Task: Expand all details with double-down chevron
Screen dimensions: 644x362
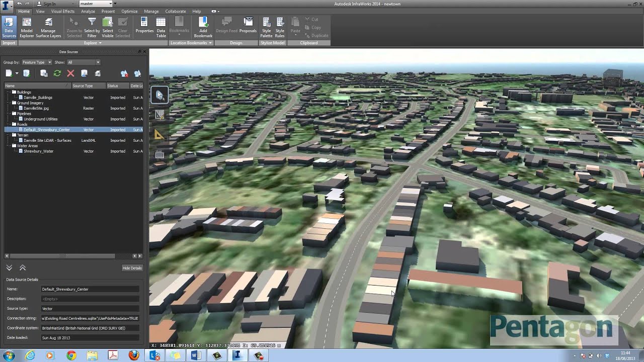Action: [x=9, y=268]
